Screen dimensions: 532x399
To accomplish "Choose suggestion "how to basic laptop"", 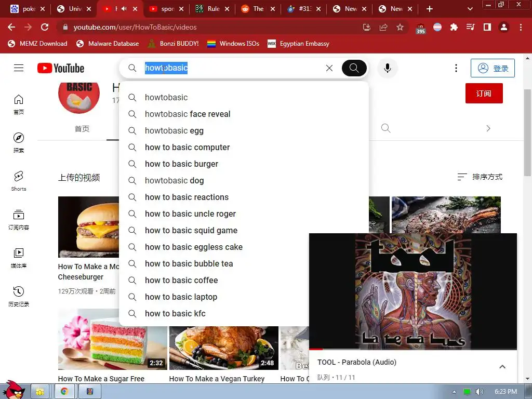I will point(214,297).
